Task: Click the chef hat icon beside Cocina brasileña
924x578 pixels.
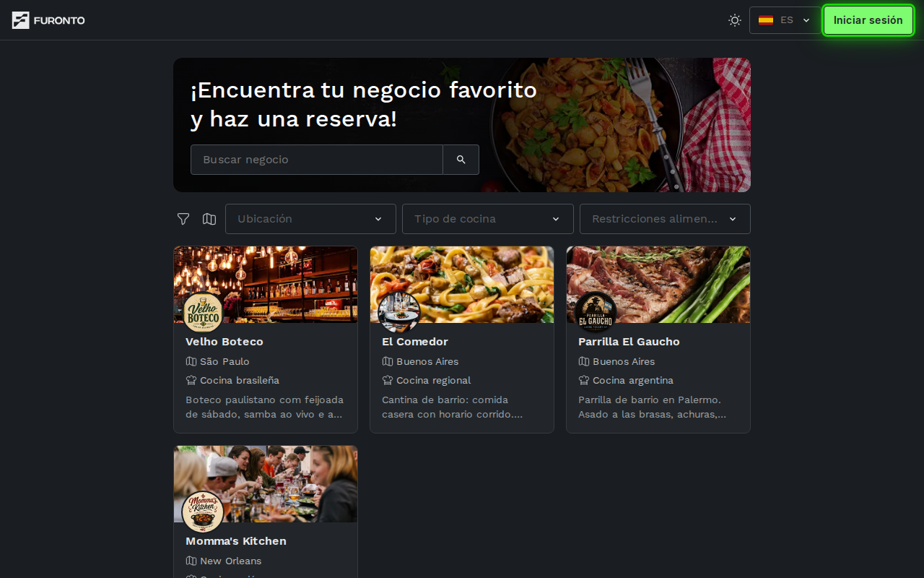Action: (x=191, y=380)
